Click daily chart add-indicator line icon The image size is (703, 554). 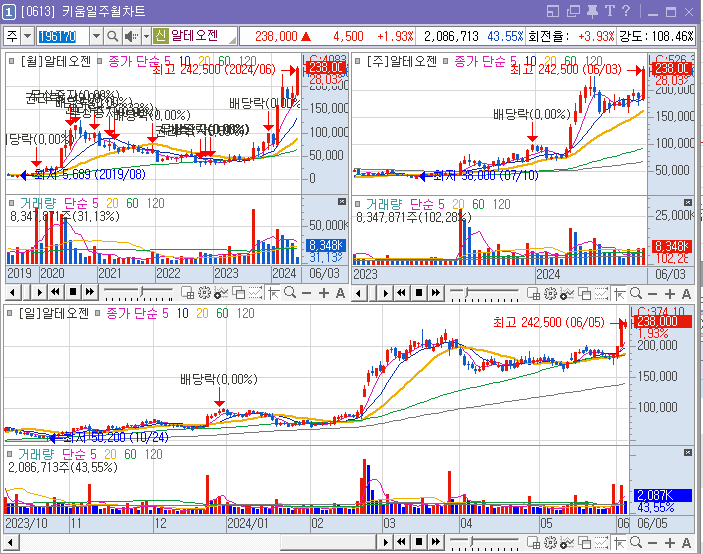pos(567,543)
